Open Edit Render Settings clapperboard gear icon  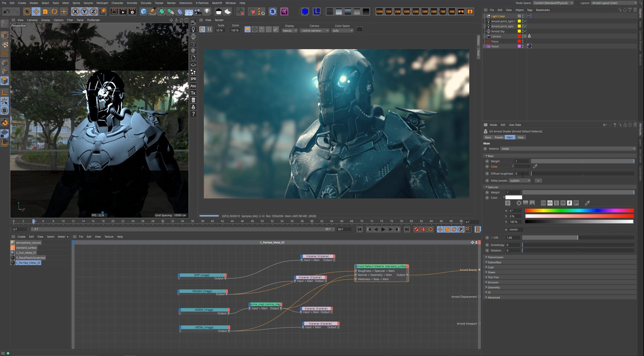(x=132, y=11)
